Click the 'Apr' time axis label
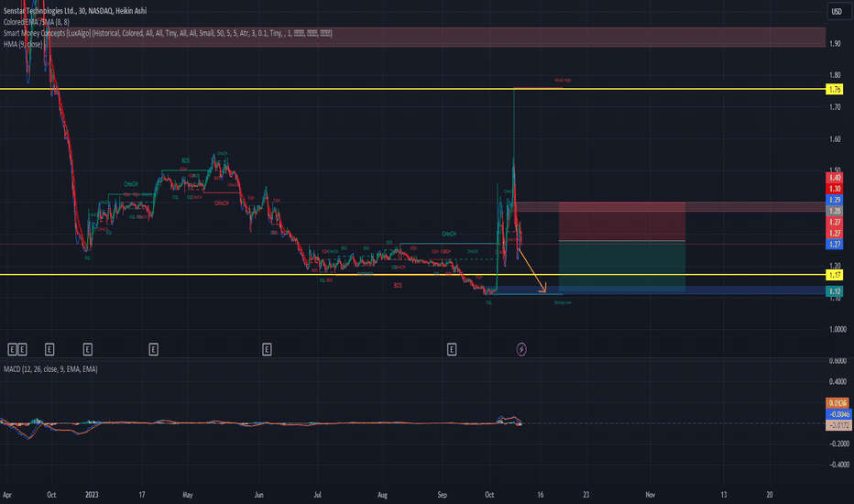Image resolution: width=854 pixels, height=504 pixels. (x=7, y=495)
